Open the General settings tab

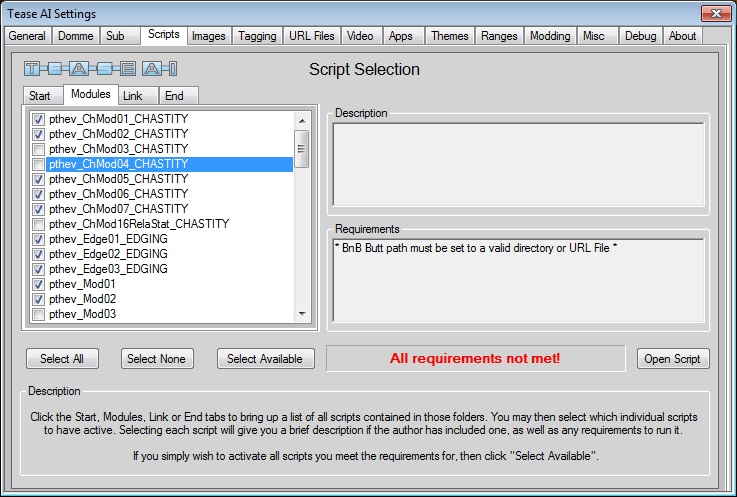coord(27,36)
